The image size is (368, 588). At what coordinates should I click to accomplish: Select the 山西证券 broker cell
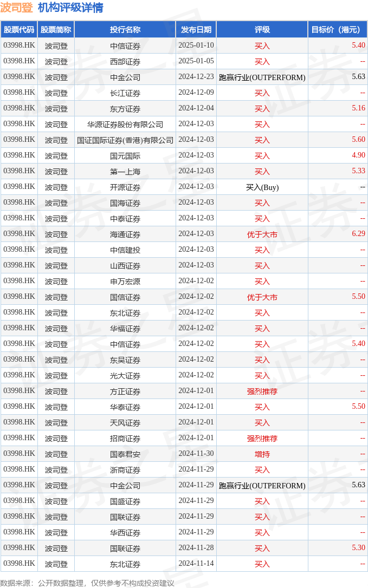click(125, 266)
